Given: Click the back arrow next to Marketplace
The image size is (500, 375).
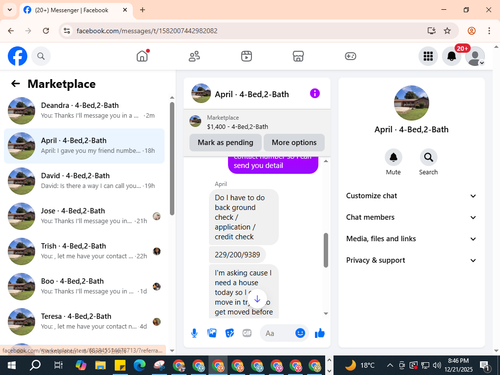Looking at the screenshot, I should (15, 83).
